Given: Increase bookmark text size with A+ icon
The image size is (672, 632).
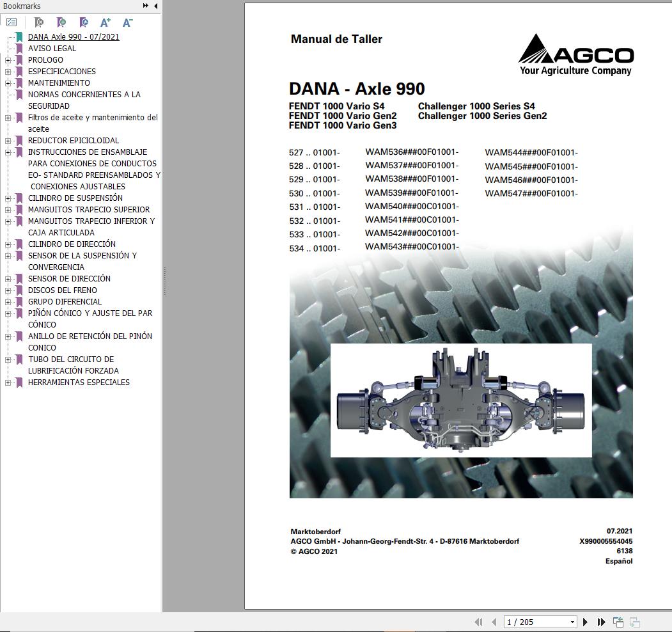Looking at the screenshot, I should pyautogui.click(x=105, y=22).
